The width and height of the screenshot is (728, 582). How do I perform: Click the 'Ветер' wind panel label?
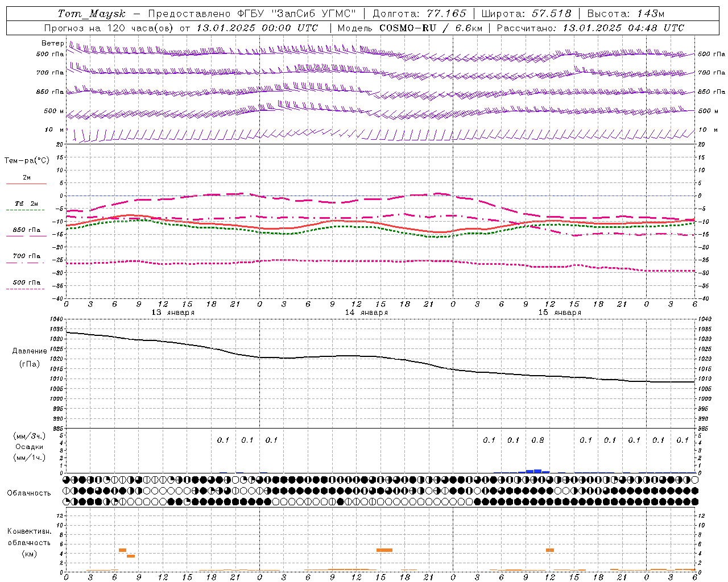(52, 43)
